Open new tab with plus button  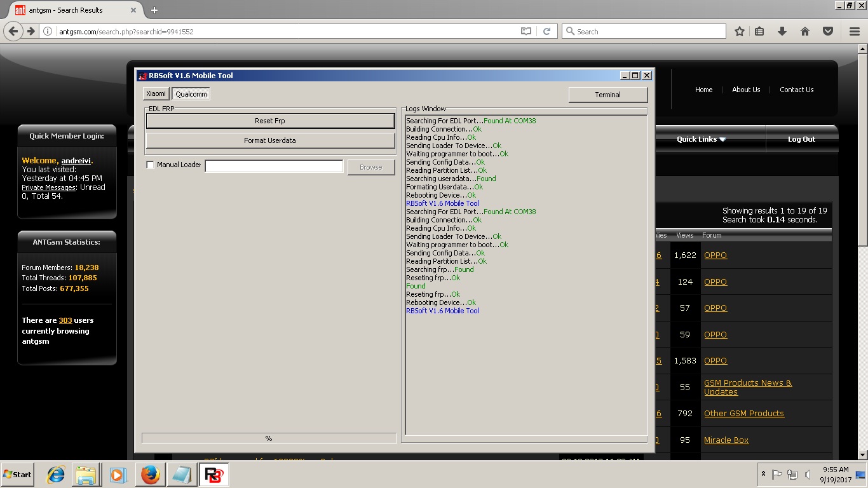tap(154, 10)
